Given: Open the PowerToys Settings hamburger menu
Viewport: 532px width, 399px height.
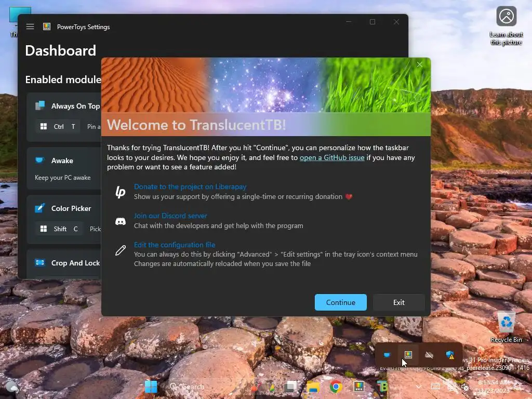Looking at the screenshot, I should tap(30, 26).
